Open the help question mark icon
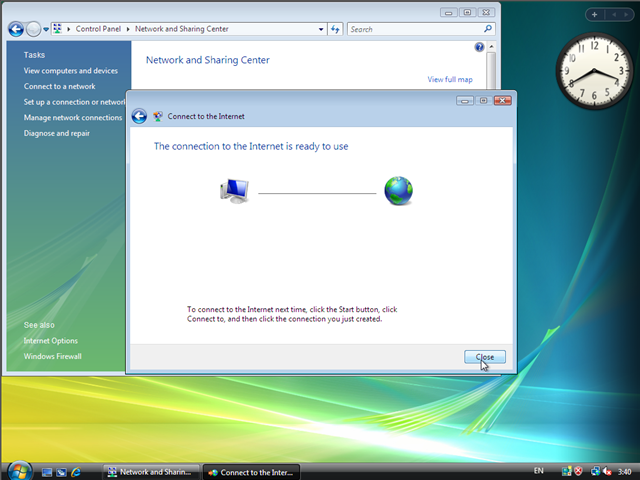The image size is (640, 480). click(479, 47)
